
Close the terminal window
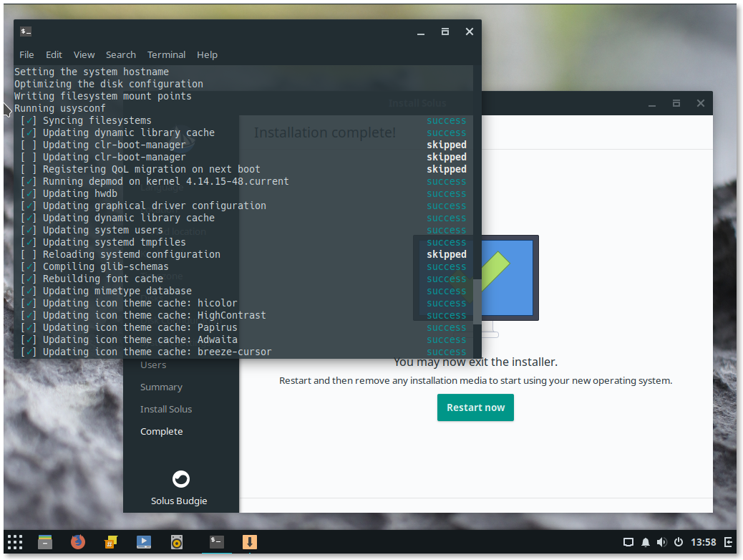pos(469,32)
